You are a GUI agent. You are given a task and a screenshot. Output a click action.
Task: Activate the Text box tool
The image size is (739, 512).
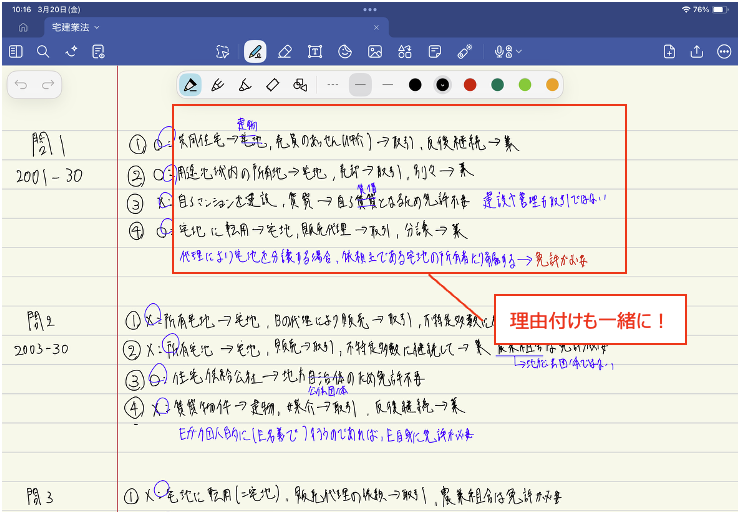[314, 51]
